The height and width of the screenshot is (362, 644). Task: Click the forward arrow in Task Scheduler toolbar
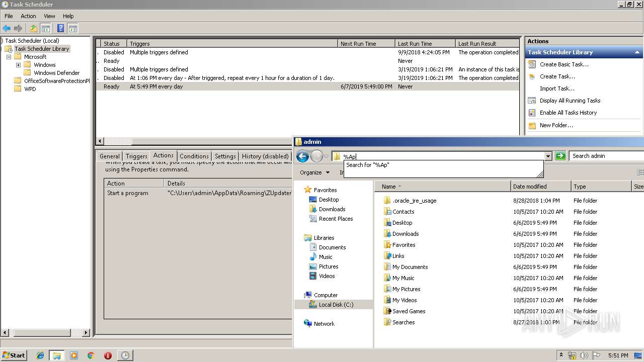point(18,29)
